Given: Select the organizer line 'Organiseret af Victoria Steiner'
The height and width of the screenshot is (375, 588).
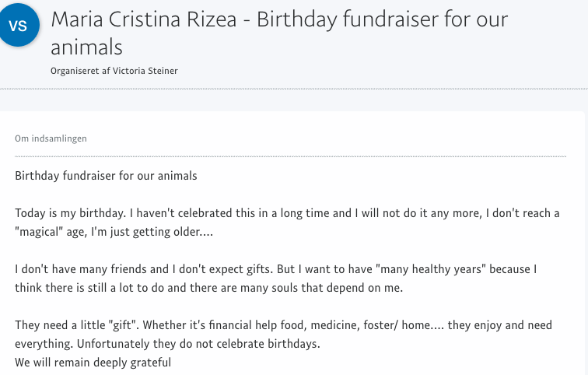Looking at the screenshot, I should (x=114, y=71).
